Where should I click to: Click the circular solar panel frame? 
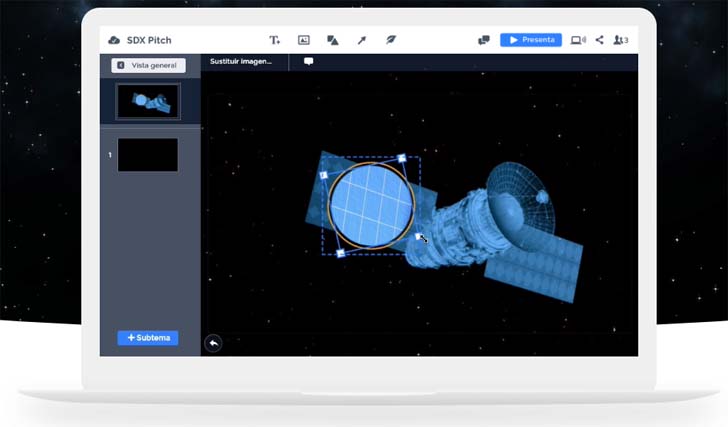pos(371,206)
